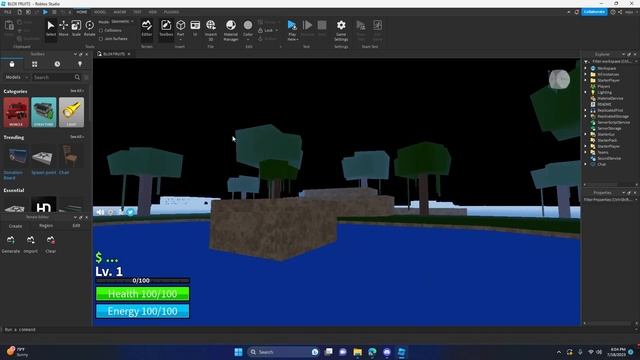Screen dimensions: 640x360
Task: Expand the ReplicatedStorage node
Action: 586,116
